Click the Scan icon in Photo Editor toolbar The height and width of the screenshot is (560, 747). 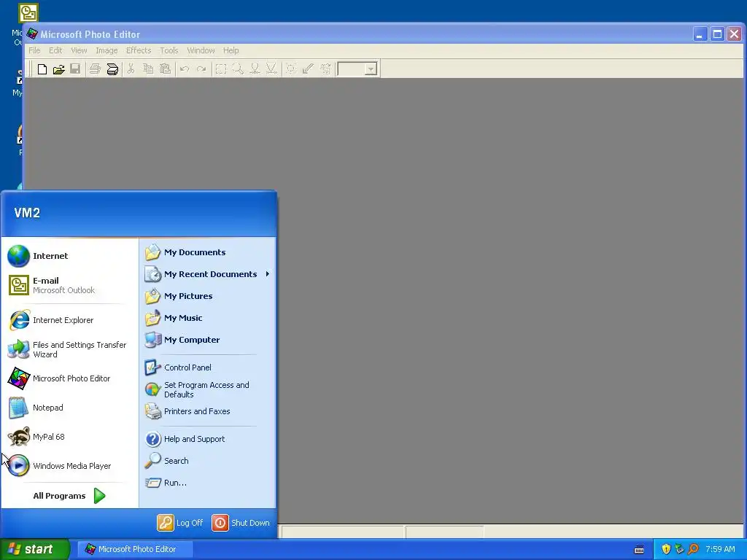pyautogui.click(x=112, y=69)
